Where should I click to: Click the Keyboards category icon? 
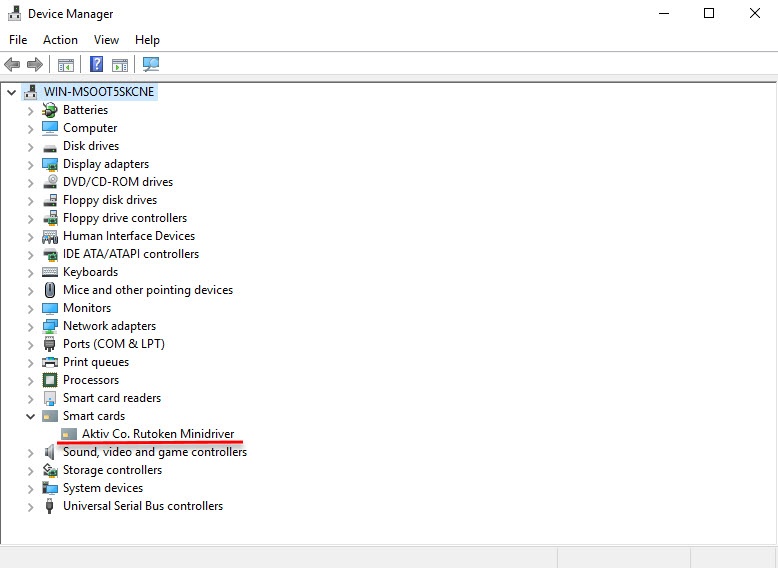coord(50,272)
